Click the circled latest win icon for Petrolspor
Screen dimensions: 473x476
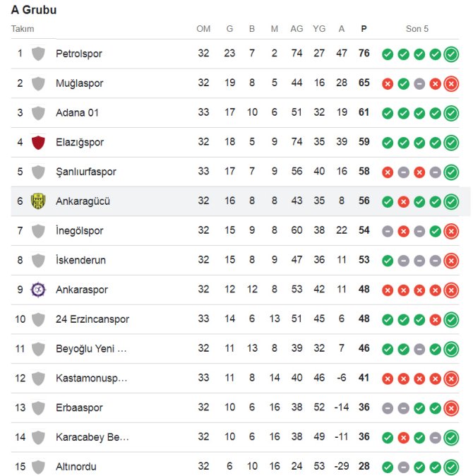(451, 54)
